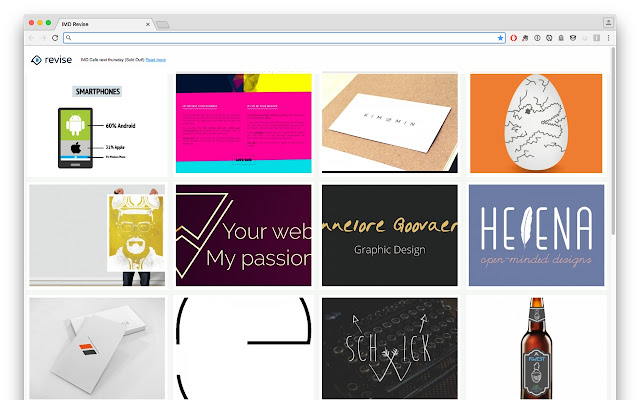Click the Chrome profile button in title bar

click(x=608, y=22)
